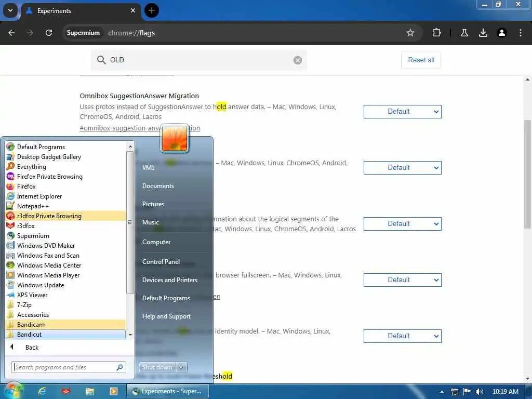
Task: Click Reset all button
Action: (x=421, y=60)
